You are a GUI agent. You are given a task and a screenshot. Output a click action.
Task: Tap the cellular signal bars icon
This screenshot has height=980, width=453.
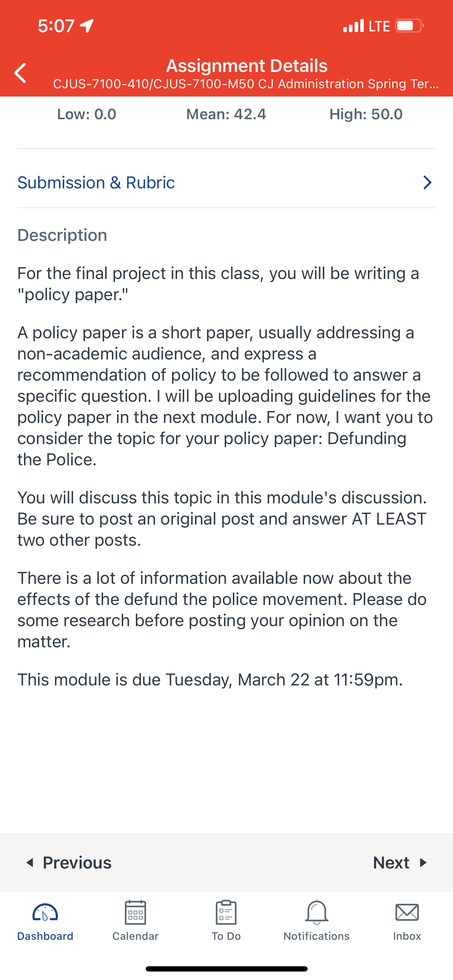click(x=354, y=26)
